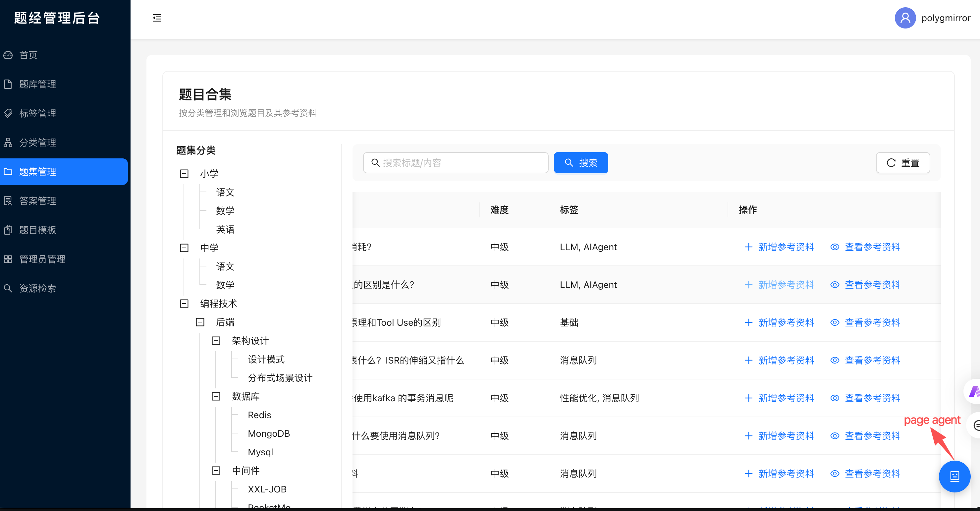Add reference for 什么要使用消息队列 question
Image resolution: width=980 pixels, height=511 pixels.
pos(779,436)
